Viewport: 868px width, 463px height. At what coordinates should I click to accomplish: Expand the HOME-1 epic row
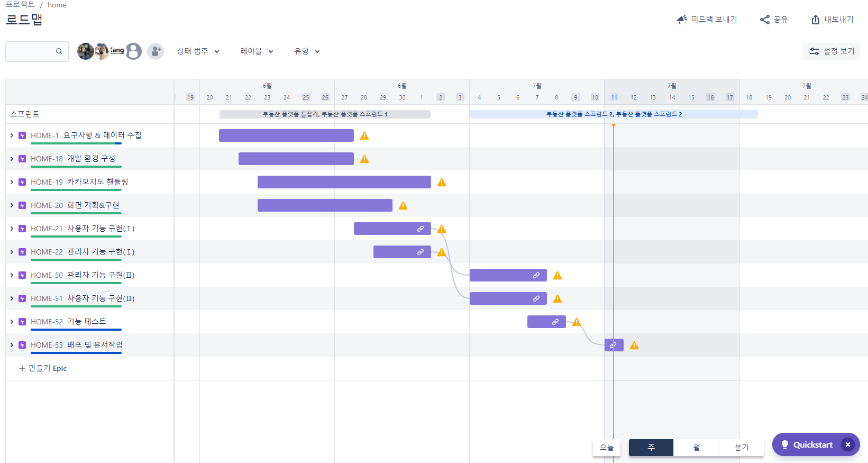tap(12, 135)
